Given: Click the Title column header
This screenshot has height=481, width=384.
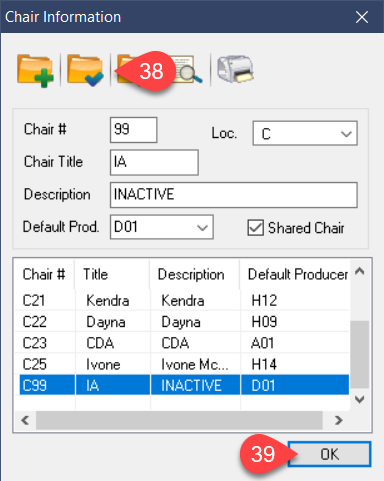Looking at the screenshot, I should (112, 275).
